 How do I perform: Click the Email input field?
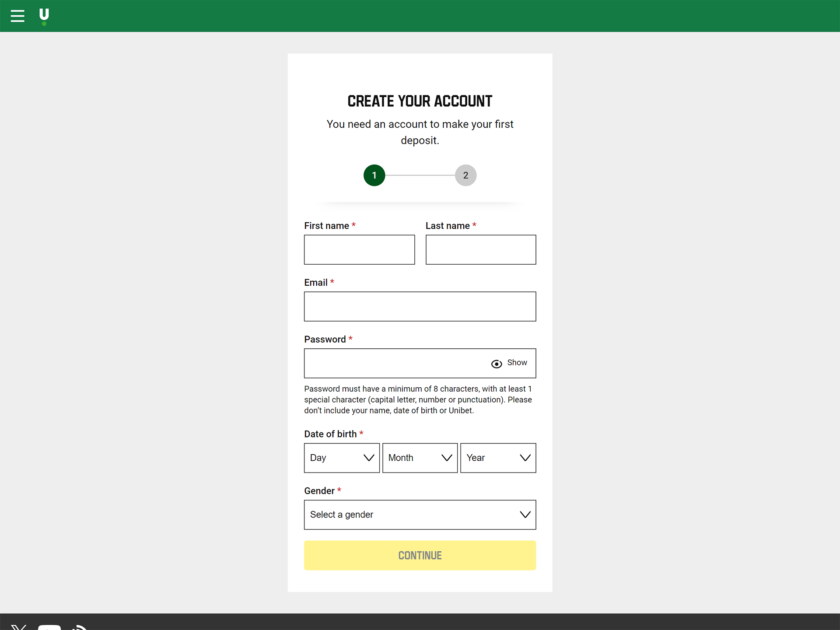pos(420,306)
